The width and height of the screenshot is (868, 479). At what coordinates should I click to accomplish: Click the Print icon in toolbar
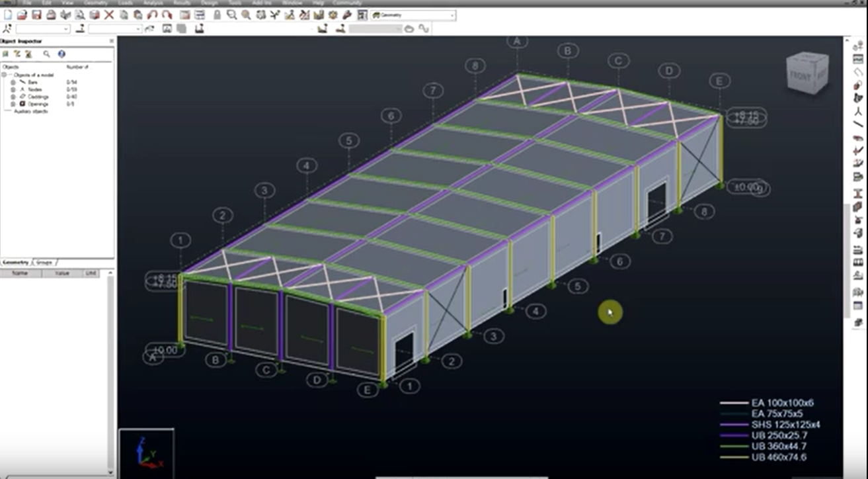point(50,15)
